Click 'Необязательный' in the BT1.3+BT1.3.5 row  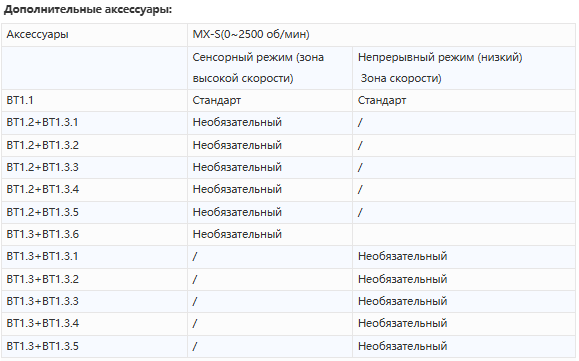(402, 347)
